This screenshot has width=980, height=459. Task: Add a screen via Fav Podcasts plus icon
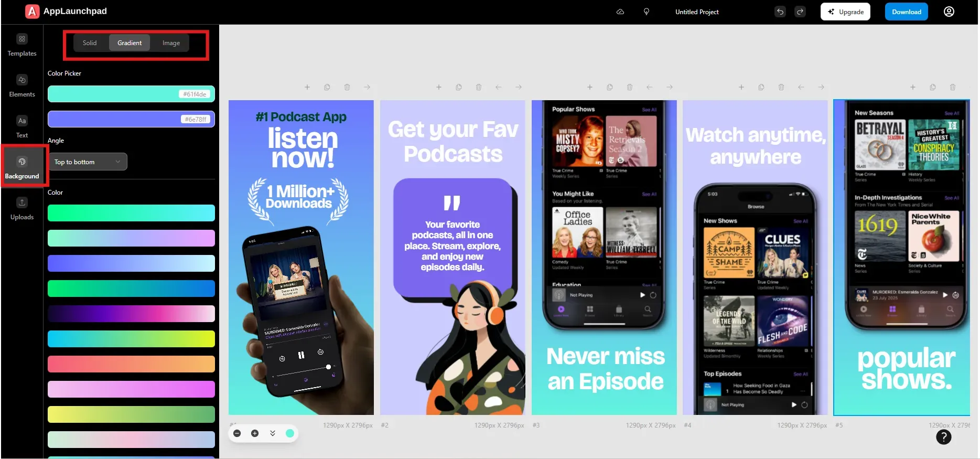[x=439, y=87]
